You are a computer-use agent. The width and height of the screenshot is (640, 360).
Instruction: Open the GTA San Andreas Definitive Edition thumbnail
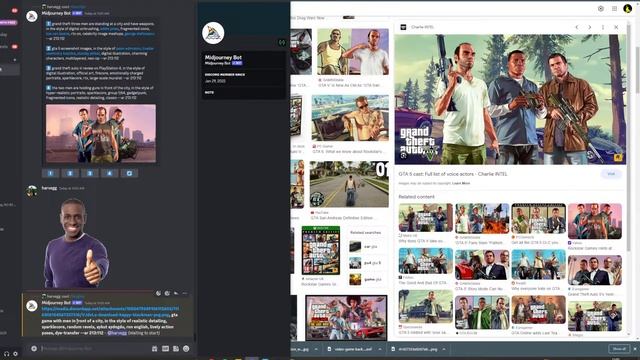(349, 184)
